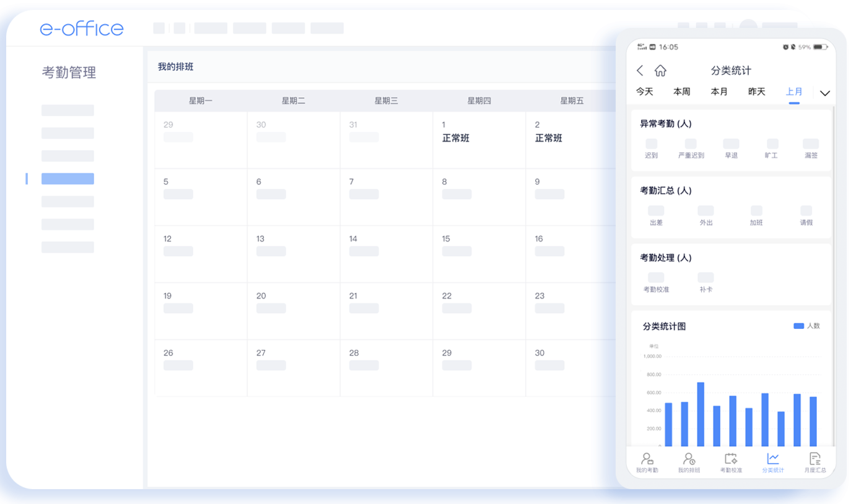
Task: Open 考勤校准 in bottom navigation
Action: [731, 463]
